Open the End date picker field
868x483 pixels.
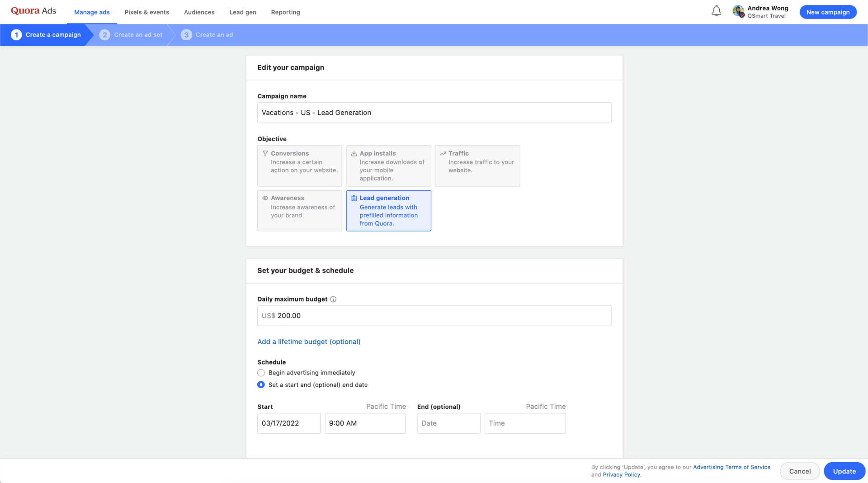point(448,423)
